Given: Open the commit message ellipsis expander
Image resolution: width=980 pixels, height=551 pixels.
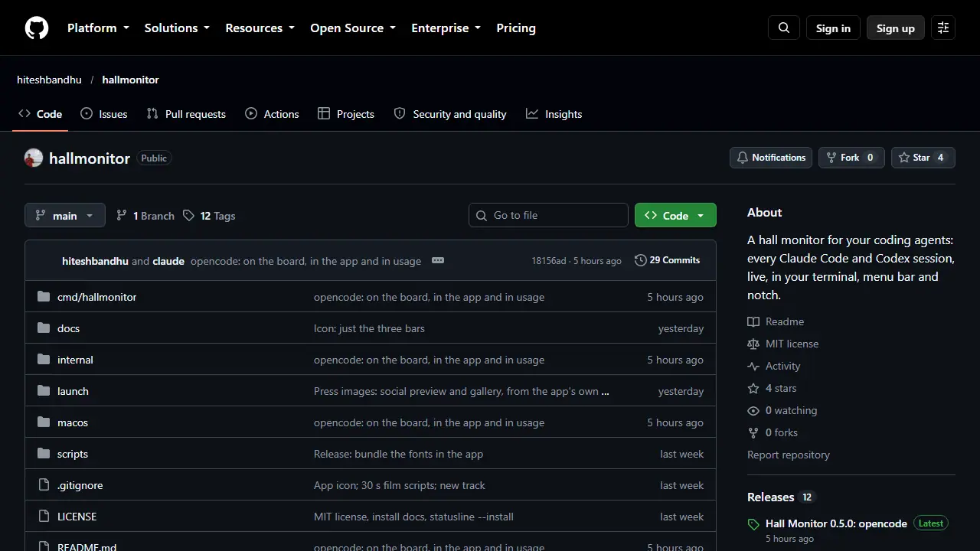Looking at the screenshot, I should point(438,260).
